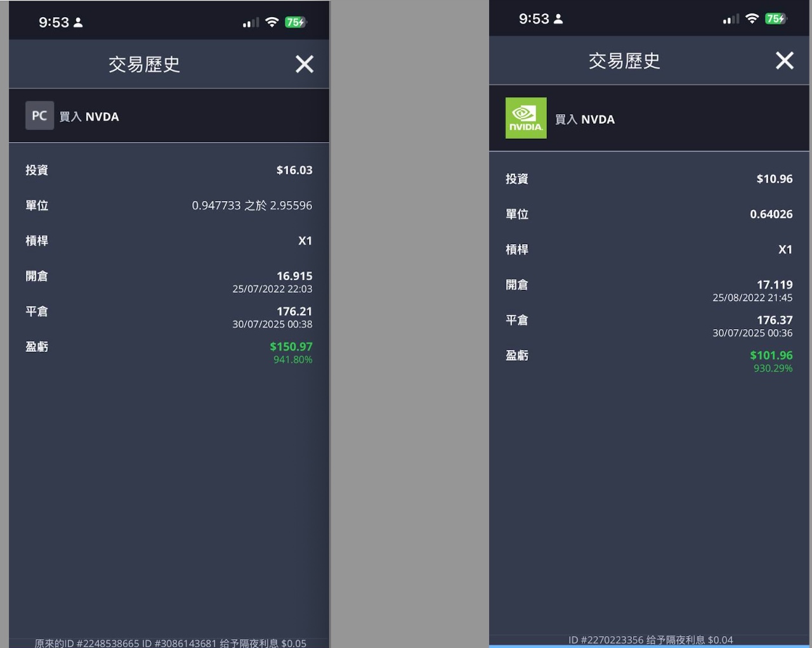
Task: Tap the left status bar Wi-Fi icon
Action: 272,22
